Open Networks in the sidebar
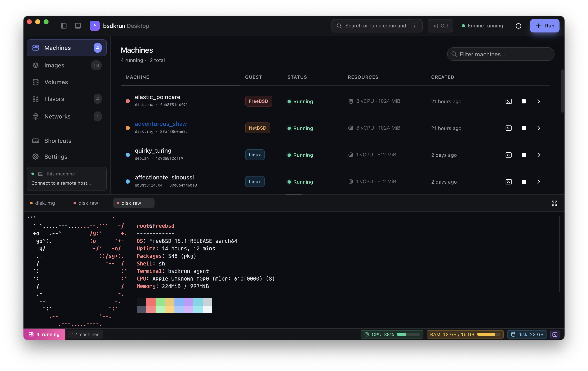The image size is (588, 371). [x=67, y=116]
